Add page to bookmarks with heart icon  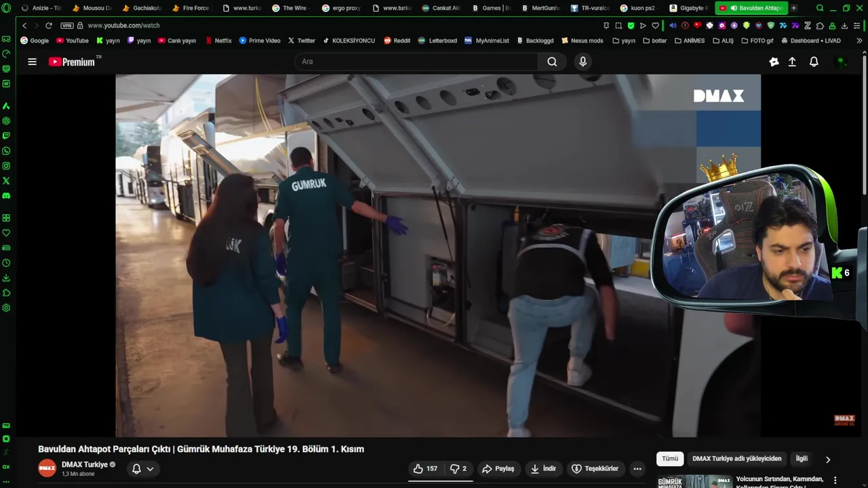655,26
